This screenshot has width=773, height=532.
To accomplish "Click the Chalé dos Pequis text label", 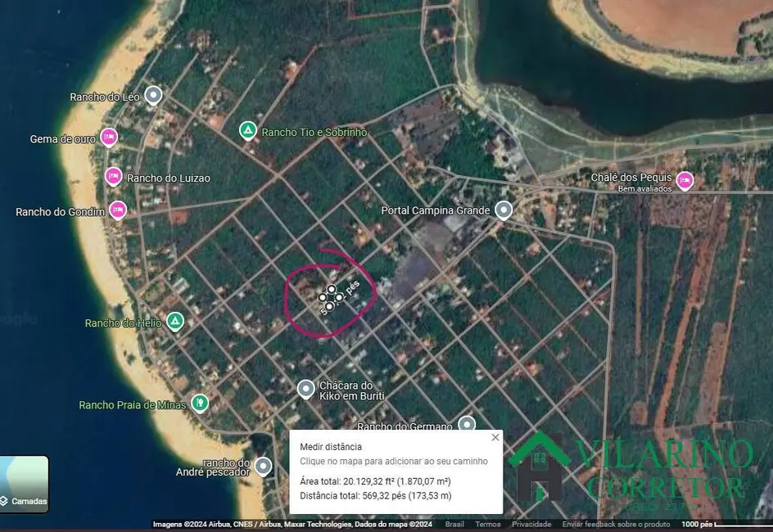I will [631, 178].
